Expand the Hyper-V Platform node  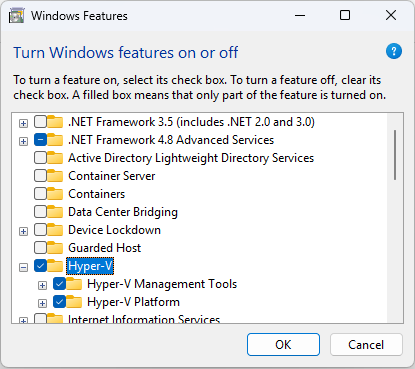click(x=42, y=304)
